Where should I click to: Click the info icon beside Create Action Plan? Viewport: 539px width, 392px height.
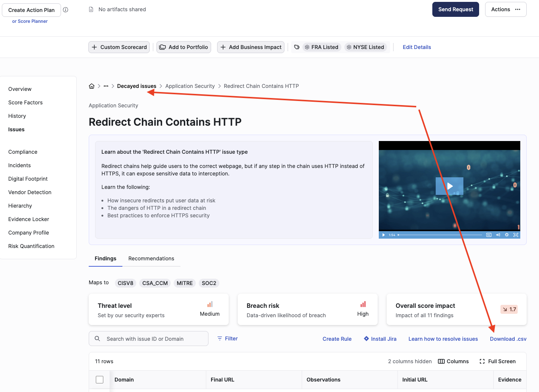[66, 10]
